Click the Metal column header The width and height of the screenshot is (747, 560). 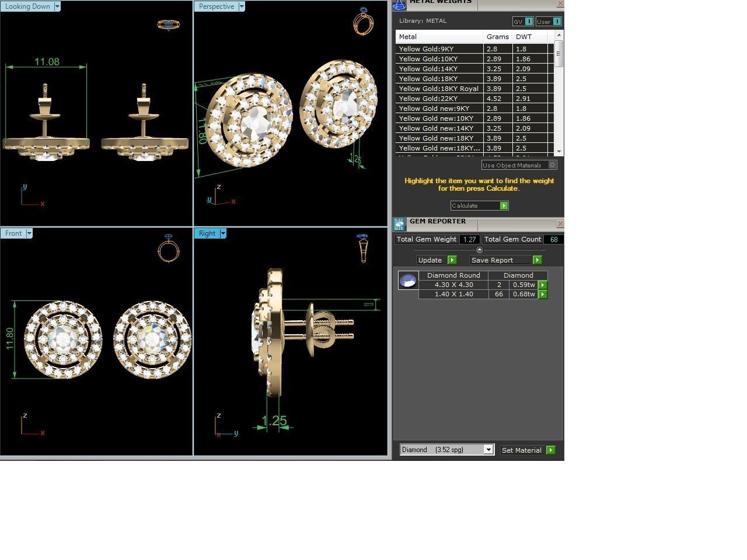tap(439, 37)
